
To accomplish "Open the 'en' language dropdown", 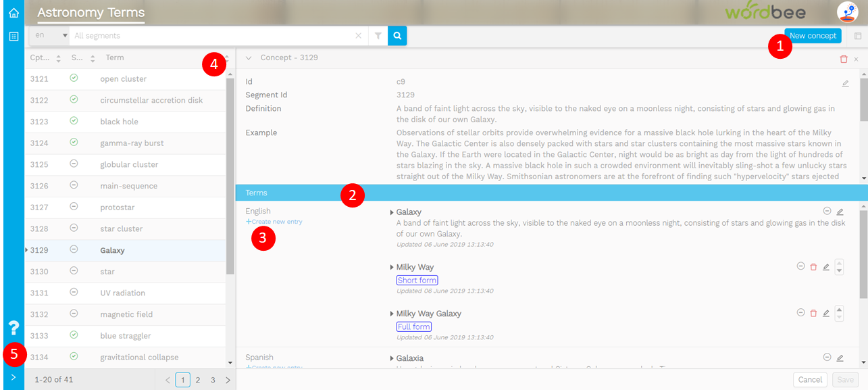I will coord(51,36).
